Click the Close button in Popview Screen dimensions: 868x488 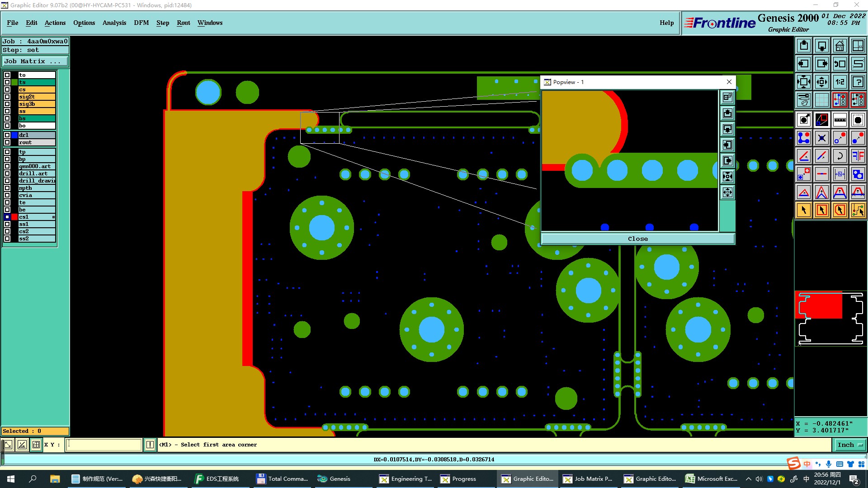[637, 239]
